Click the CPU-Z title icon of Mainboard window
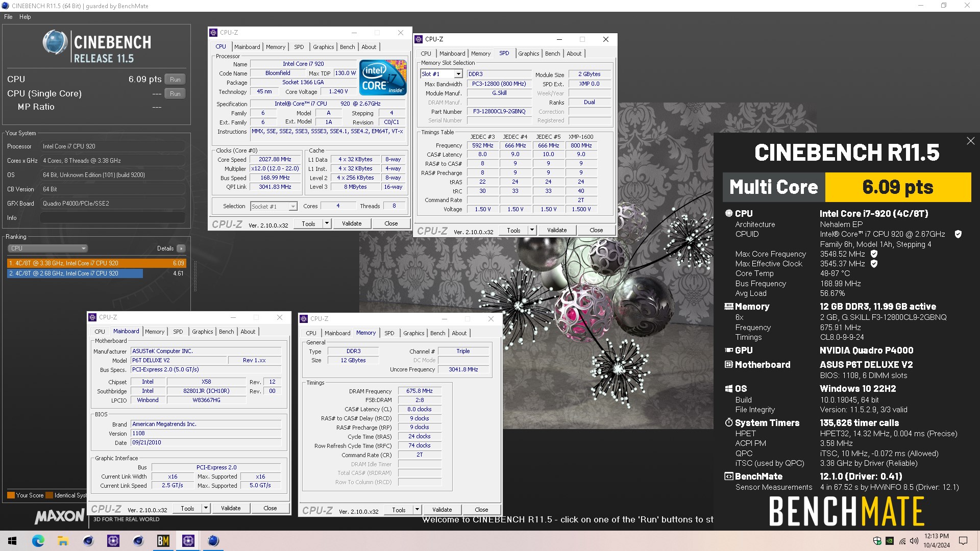The height and width of the screenshot is (551, 980). [93, 317]
